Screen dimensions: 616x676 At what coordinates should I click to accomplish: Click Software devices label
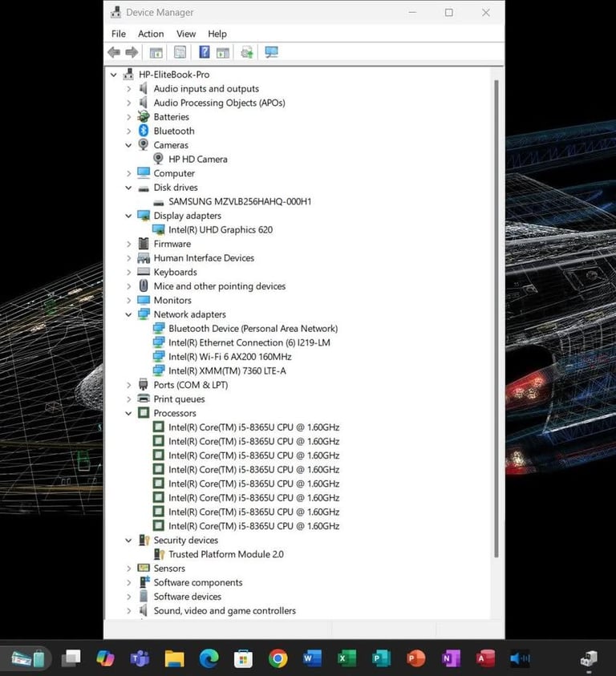pyautogui.click(x=188, y=597)
